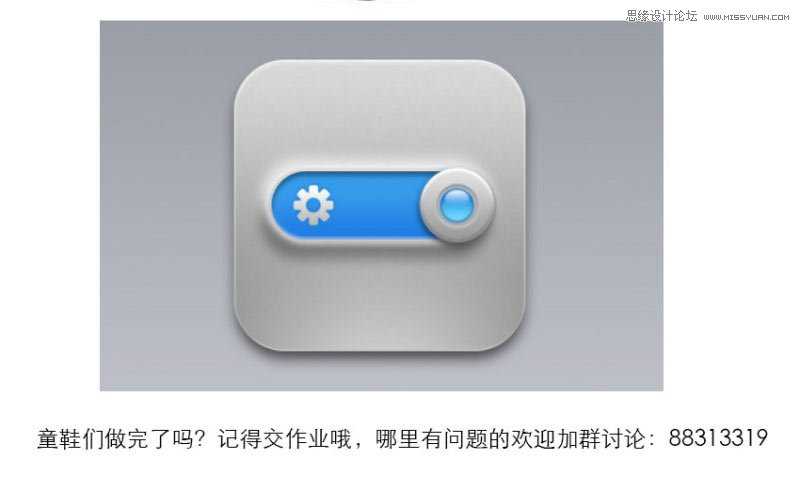Screen dimensions: 800x488
Task: Open the 思缘设计论坛 watermark
Action: tap(662, 16)
